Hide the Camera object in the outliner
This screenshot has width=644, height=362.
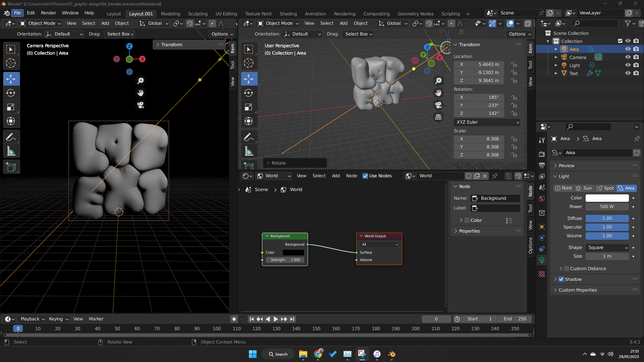point(628,57)
